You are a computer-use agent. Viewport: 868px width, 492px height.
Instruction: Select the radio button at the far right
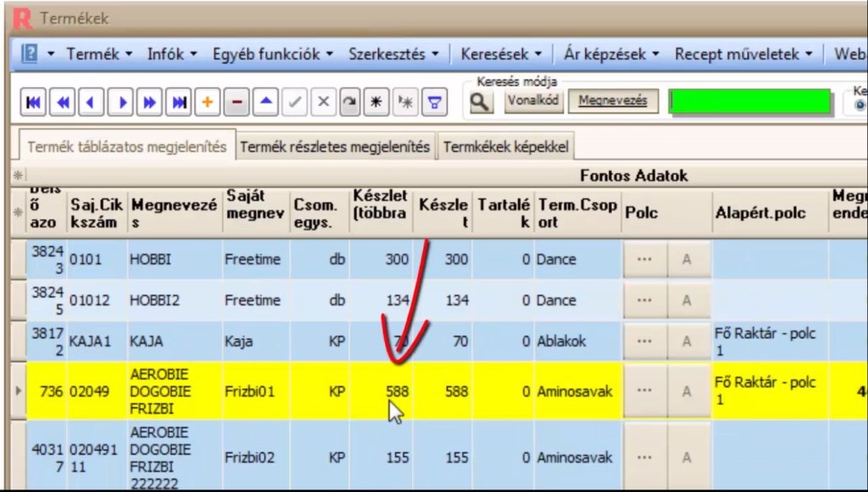click(860, 105)
